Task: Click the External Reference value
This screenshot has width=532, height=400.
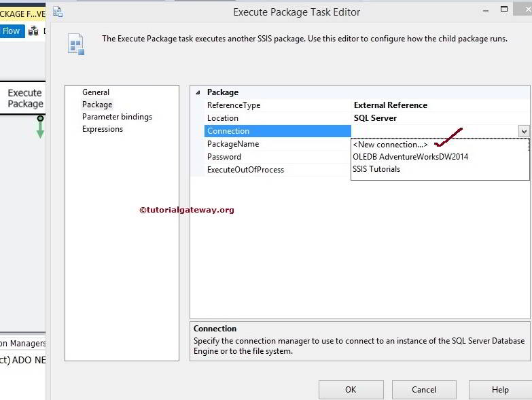Action: click(x=391, y=105)
